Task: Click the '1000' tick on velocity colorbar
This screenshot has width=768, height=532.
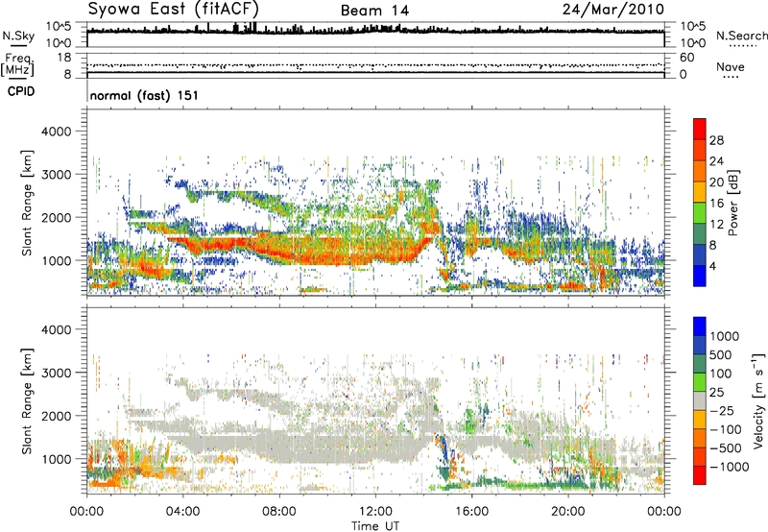Action: point(724,336)
